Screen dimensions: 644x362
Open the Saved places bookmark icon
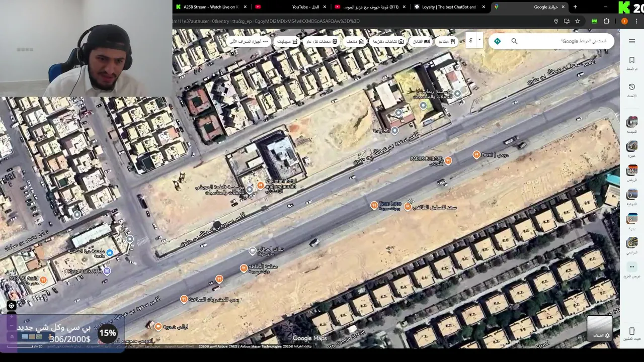pyautogui.click(x=632, y=60)
